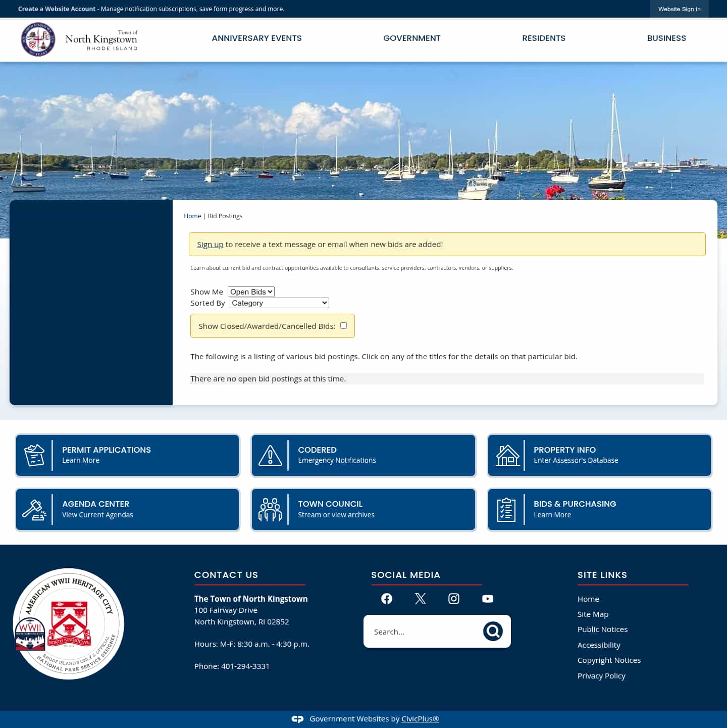Click the CodeRED emergency notifications icon

[x=271, y=455]
